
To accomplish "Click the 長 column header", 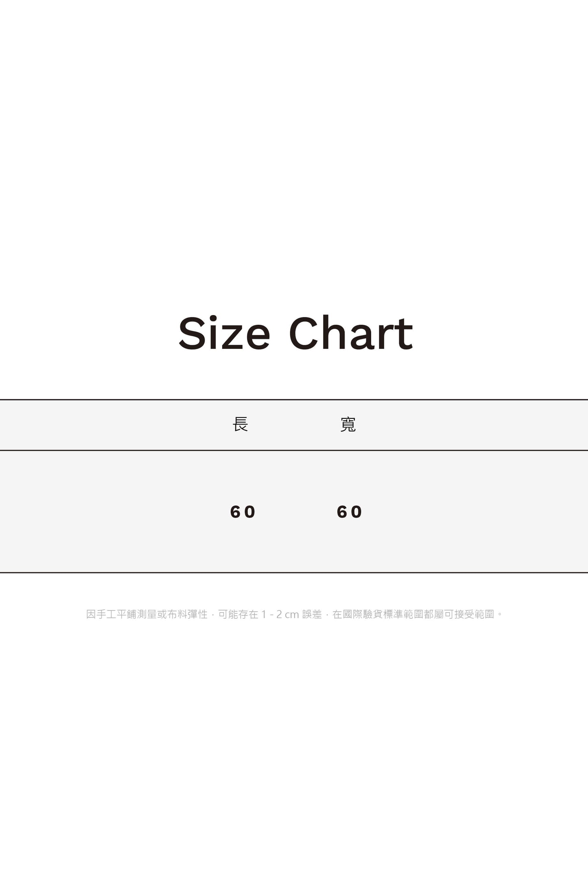I will coord(240,425).
